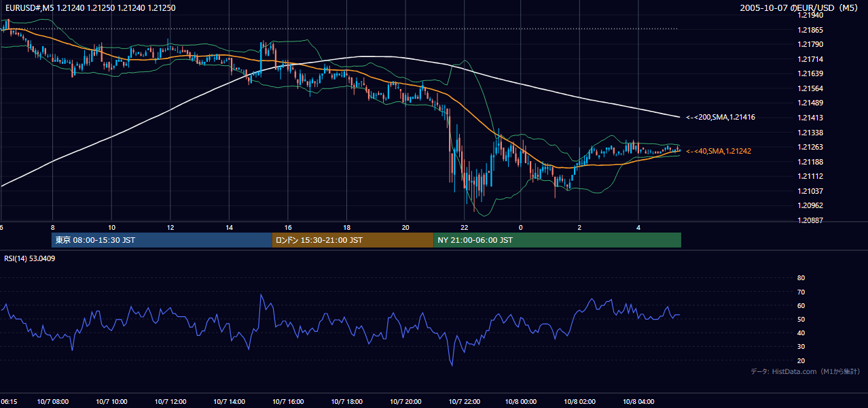Click the 10/7 12:00 time axis label
868x408 pixels.
[x=170, y=401]
